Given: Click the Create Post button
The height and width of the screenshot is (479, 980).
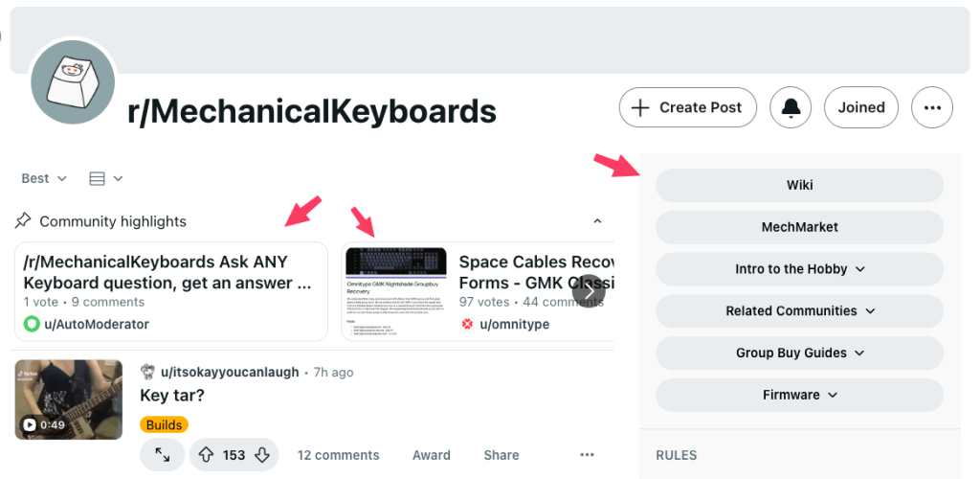Looking at the screenshot, I should 687,107.
